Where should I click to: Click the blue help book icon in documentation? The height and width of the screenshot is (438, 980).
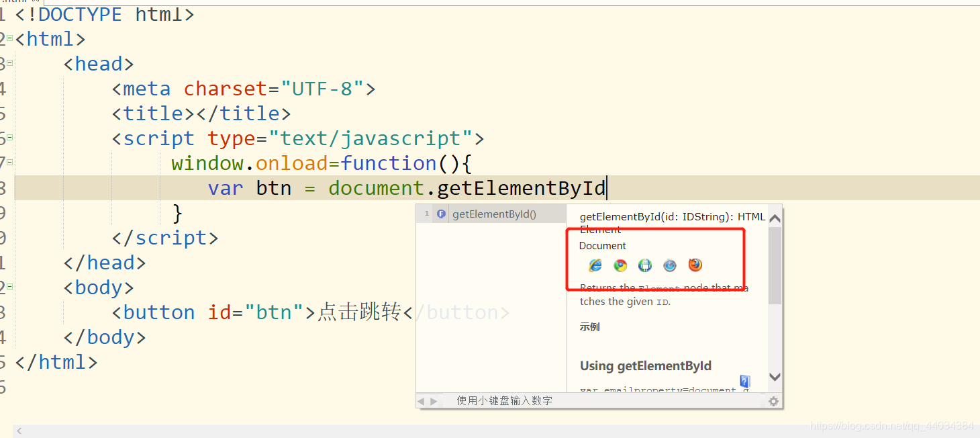745,380
